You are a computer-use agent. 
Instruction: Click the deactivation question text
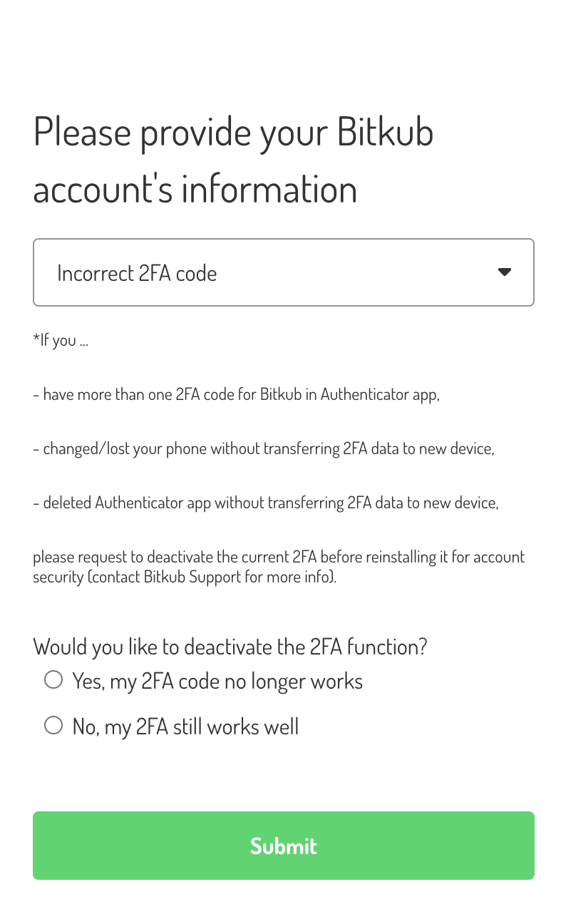230,646
